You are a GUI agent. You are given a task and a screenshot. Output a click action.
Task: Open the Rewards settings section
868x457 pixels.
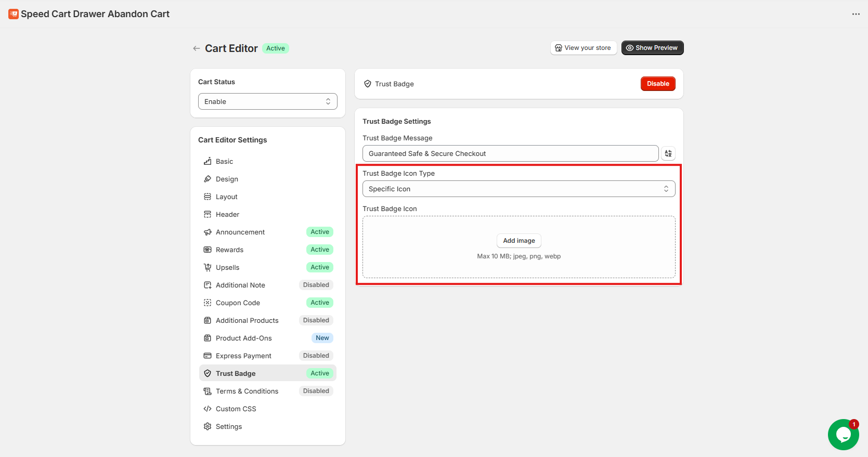229,250
